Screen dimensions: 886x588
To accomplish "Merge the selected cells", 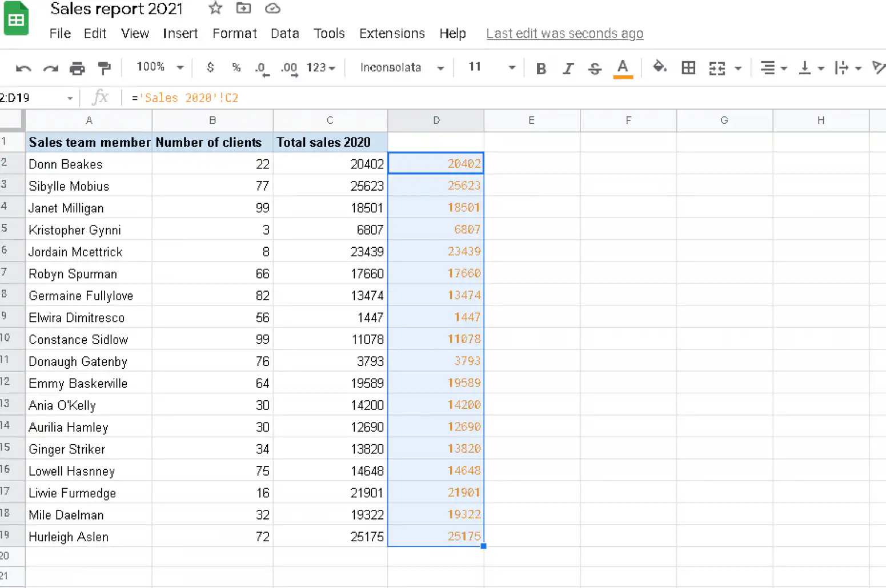I will (x=717, y=68).
